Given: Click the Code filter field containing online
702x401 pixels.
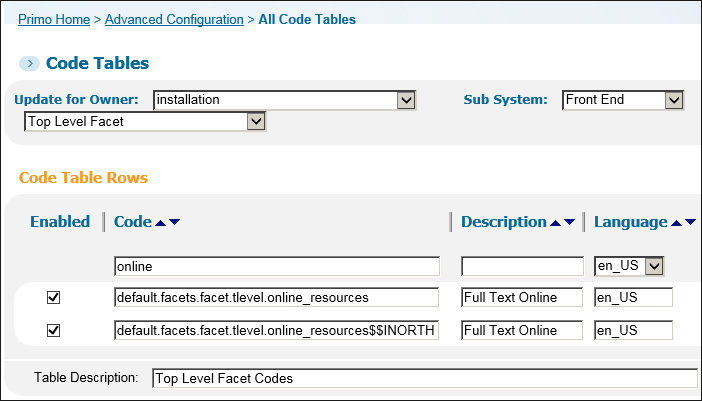Looking at the screenshot, I should (x=277, y=266).
